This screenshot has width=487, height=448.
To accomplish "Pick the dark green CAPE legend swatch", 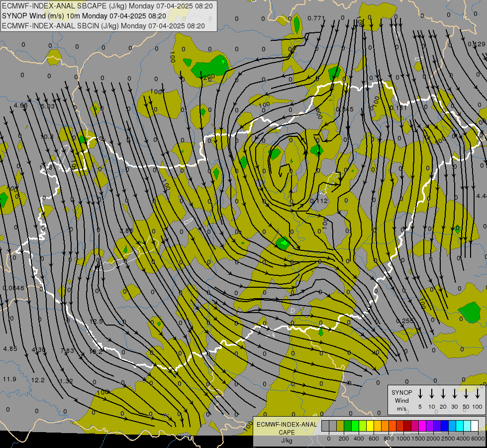I will pyautogui.click(x=348, y=426).
